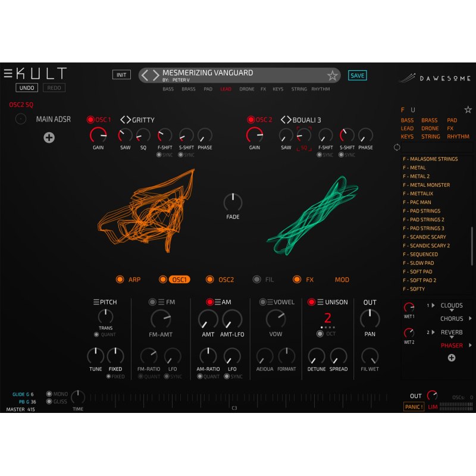The width and height of the screenshot is (476, 476).
Task: Open OSC 1 GRITTY waveform selector arrows
Action: (x=126, y=120)
